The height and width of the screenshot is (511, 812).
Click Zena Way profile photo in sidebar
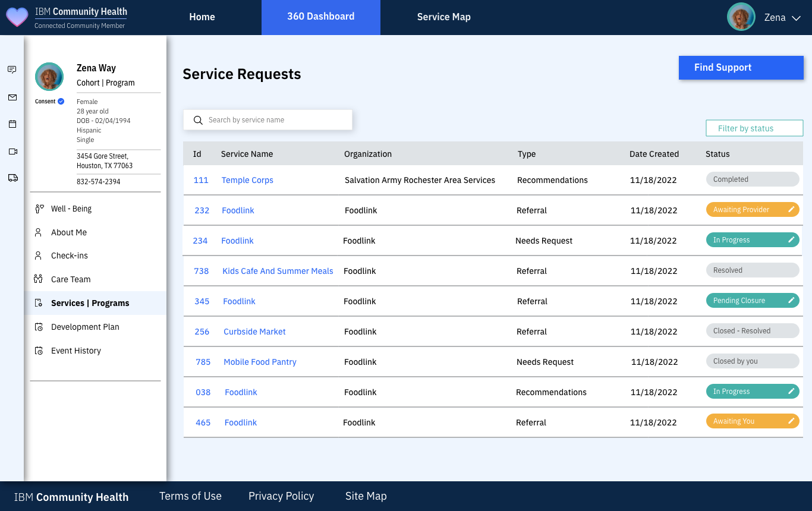[x=49, y=77]
